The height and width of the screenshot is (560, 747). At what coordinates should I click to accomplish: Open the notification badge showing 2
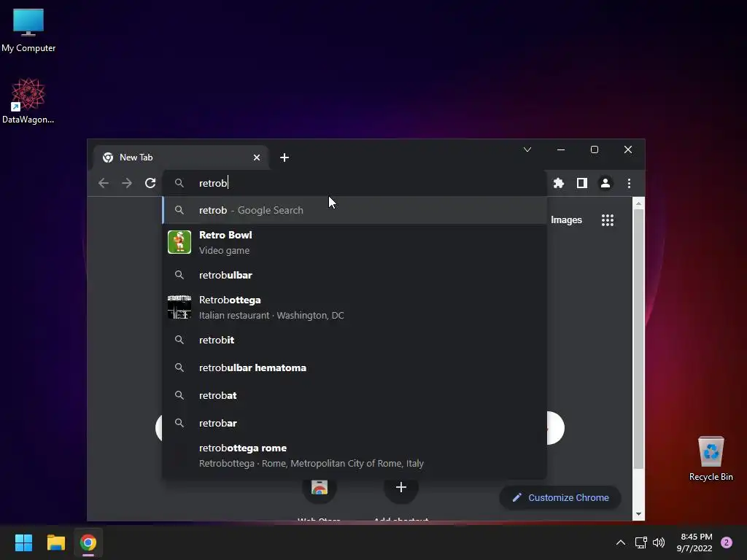[727, 542]
